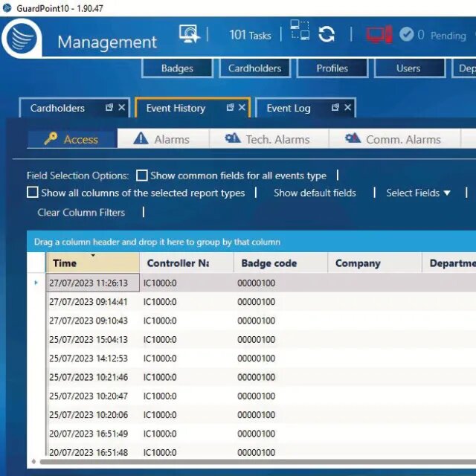Check Show all columns of selected report types
The image size is (476, 476).
33,193
